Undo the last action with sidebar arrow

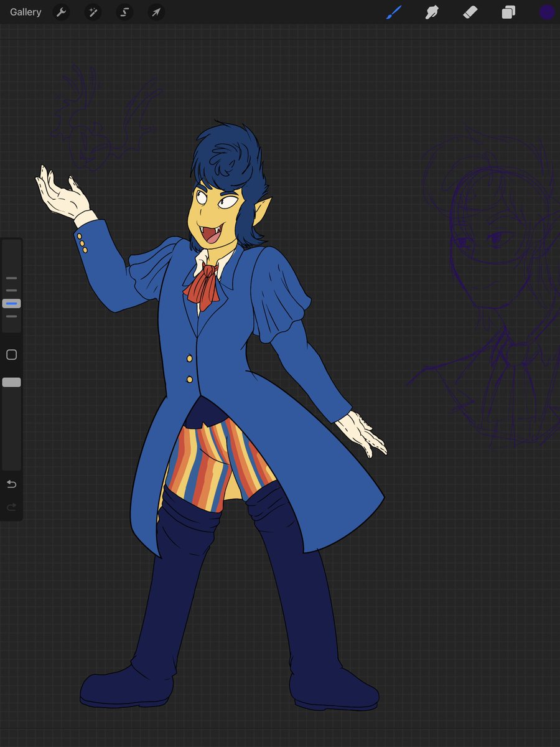11,484
